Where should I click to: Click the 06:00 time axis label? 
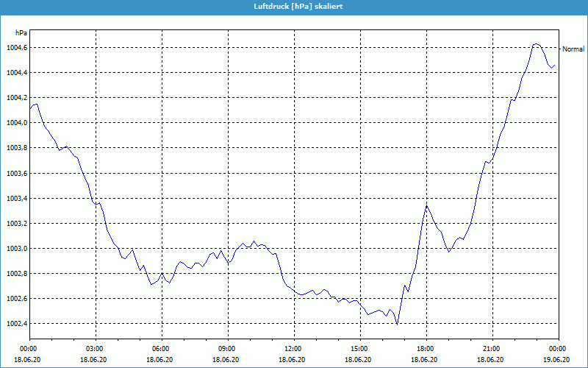click(x=161, y=349)
